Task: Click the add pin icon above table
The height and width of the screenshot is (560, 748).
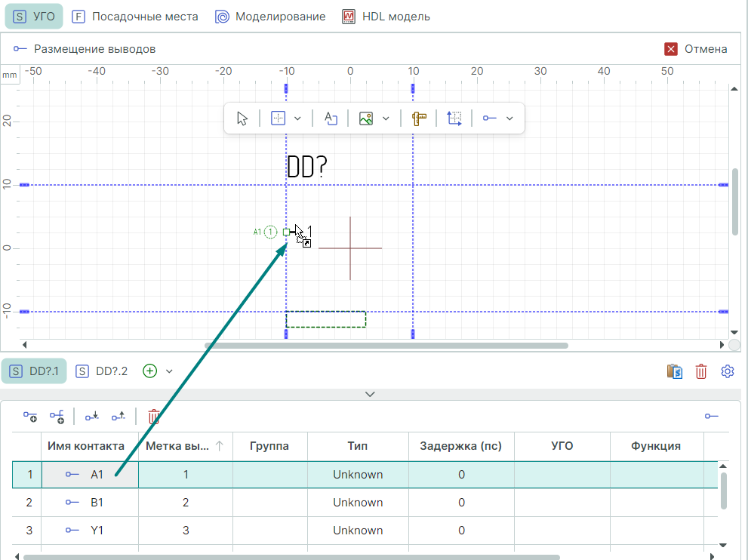Action: pyautogui.click(x=30, y=416)
